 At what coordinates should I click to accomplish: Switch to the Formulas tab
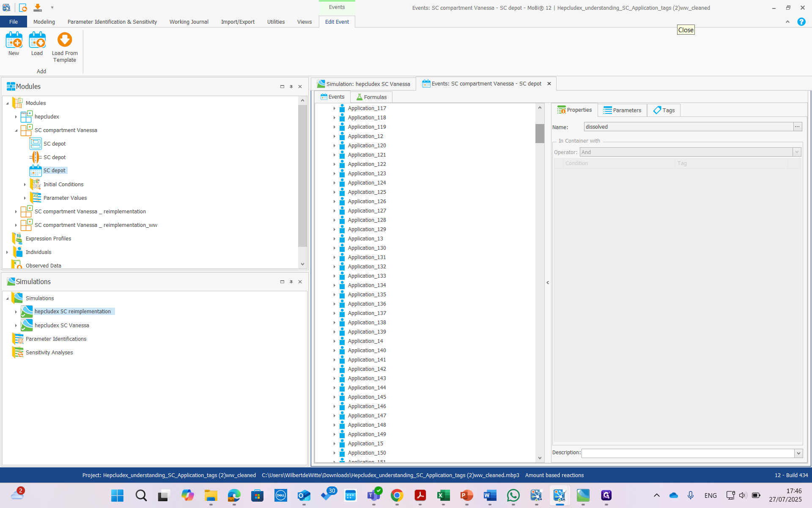[x=371, y=97]
